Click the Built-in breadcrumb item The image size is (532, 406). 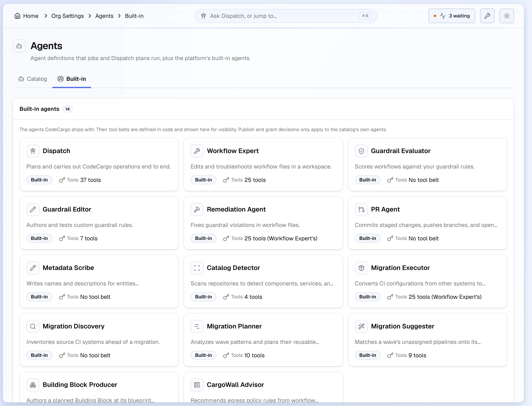(x=134, y=16)
